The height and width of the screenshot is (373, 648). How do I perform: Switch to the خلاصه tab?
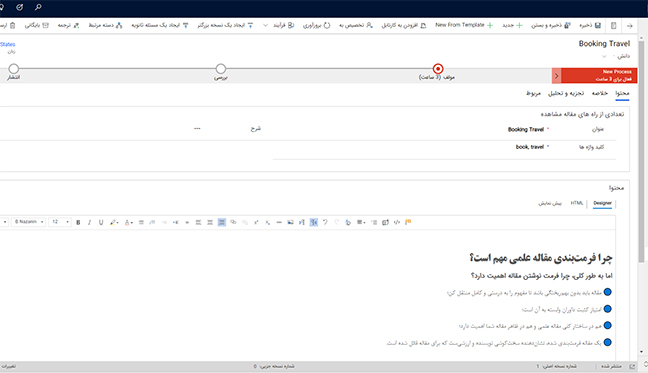pyautogui.click(x=600, y=93)
